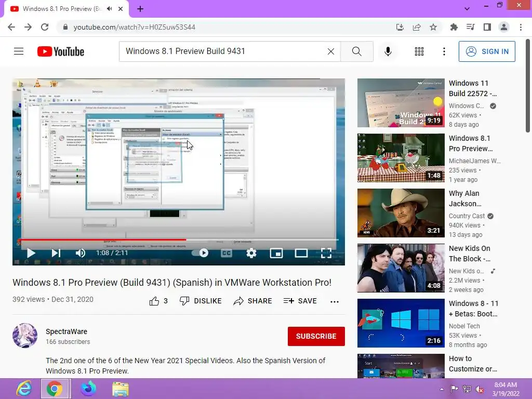This screenshot has height=399, width=532.
Task: Play the video with the play button
Action: click(x=31, y=253)
